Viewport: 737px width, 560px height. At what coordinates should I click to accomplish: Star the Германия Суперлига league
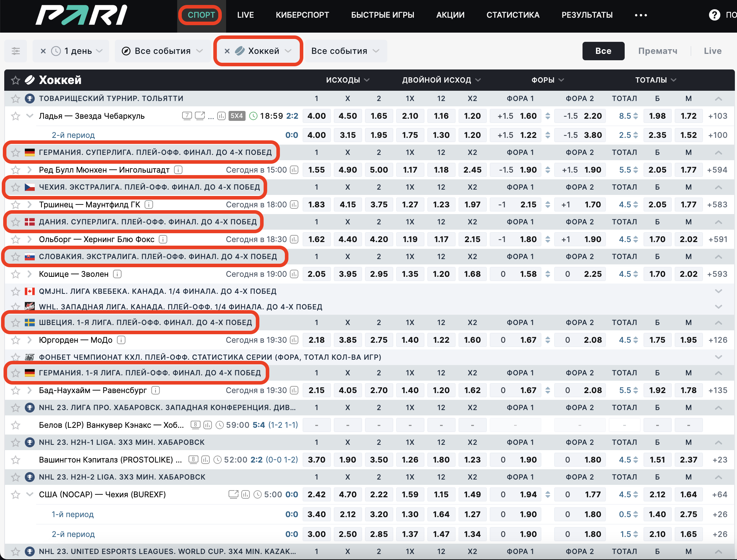[15, 152]
